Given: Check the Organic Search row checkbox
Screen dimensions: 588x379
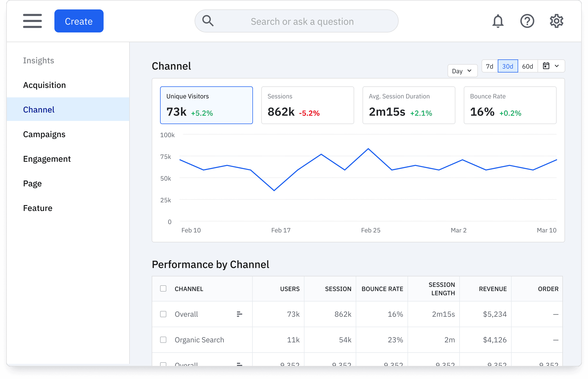Looking at the screenshot, I should pyautogui.click(x=163, y=340).
